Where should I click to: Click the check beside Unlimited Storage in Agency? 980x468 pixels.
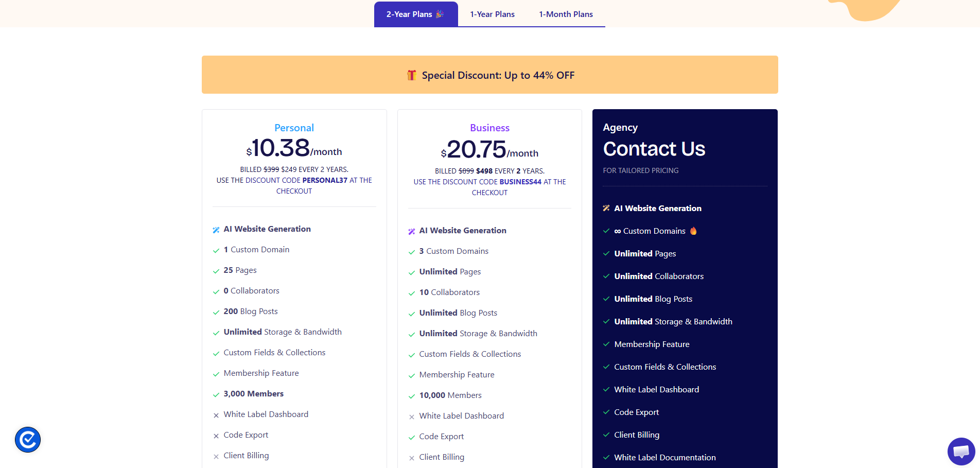point(606,321)
